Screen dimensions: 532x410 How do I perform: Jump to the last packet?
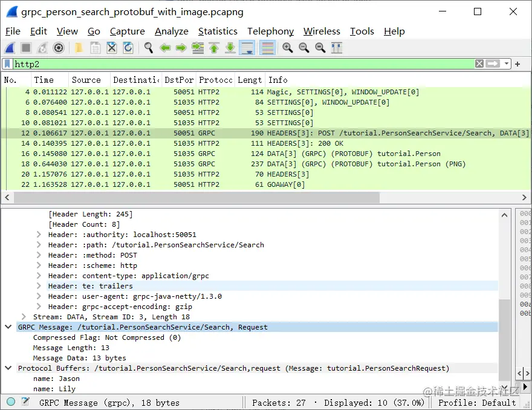(x=230, y=48)
